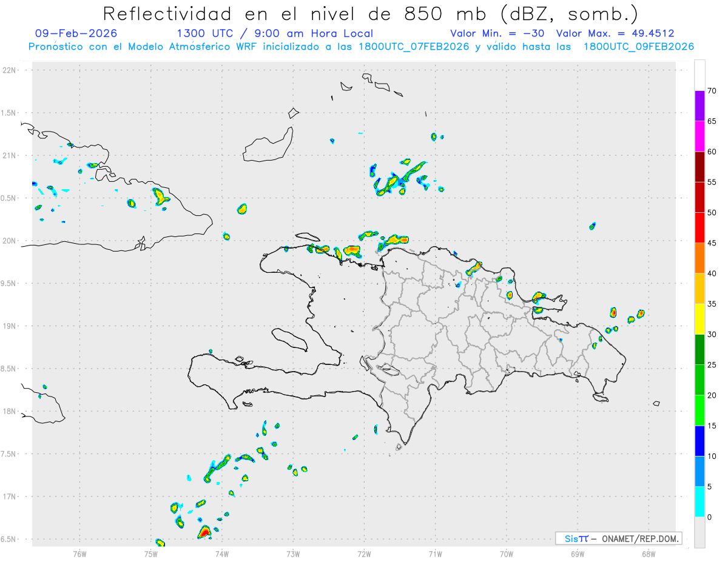Pick the dark blue 10–15 dBZ colorbar segment

click(x=699, y=441)
